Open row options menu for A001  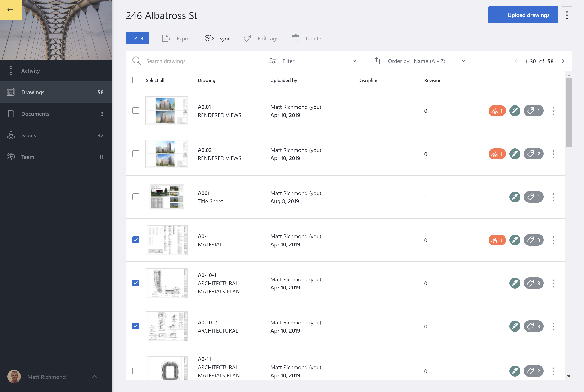tap(553, 197)
